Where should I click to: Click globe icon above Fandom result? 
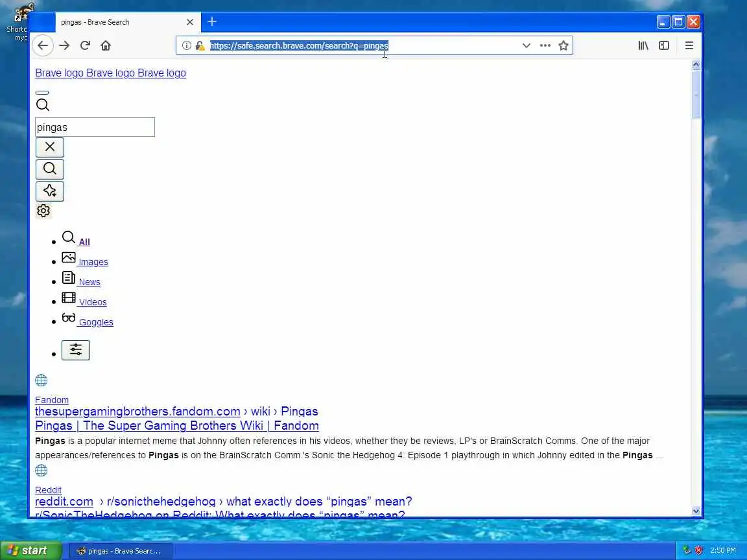point(41,380)
